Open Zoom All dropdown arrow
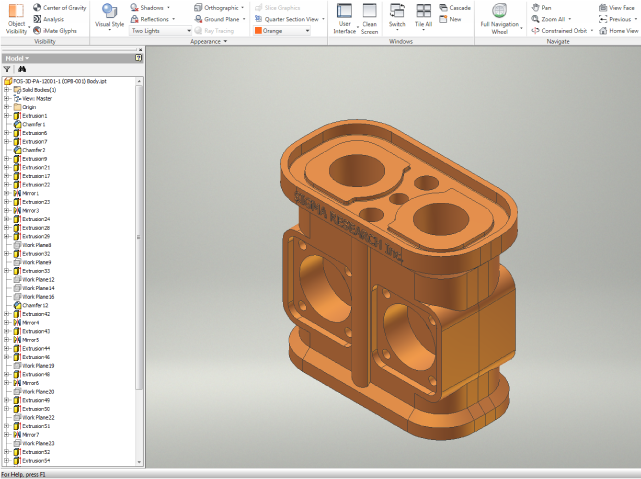 pos(569,19)
